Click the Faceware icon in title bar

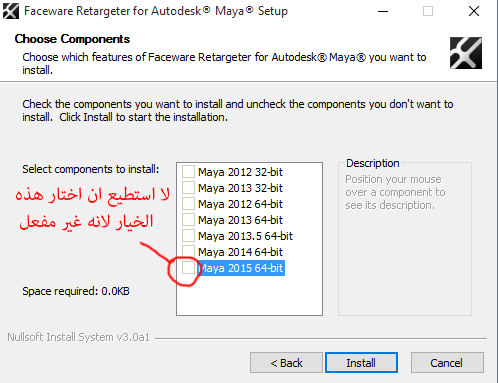11,11
